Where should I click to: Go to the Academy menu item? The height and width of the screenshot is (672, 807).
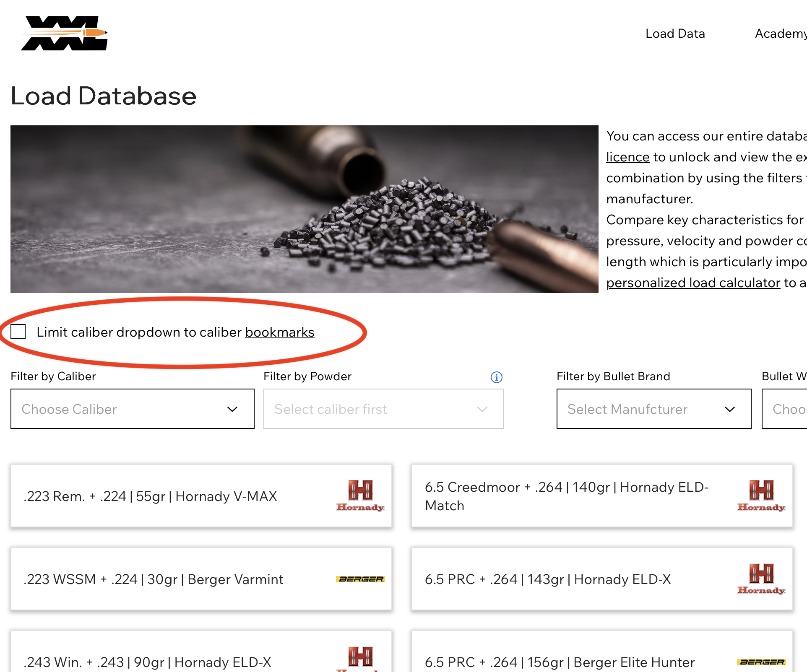(780, 34)
